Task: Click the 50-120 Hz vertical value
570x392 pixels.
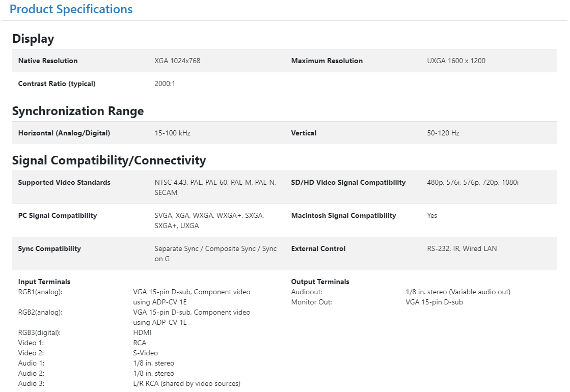Action: coord(443,133)
